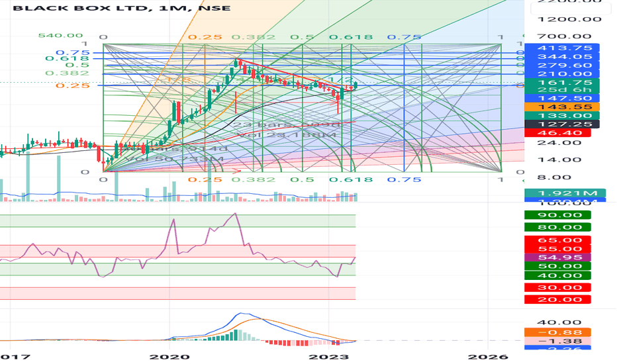Viewport: 617px width, 364px height.
Task: Select the blue 147.50 price label
Action: 561,99
